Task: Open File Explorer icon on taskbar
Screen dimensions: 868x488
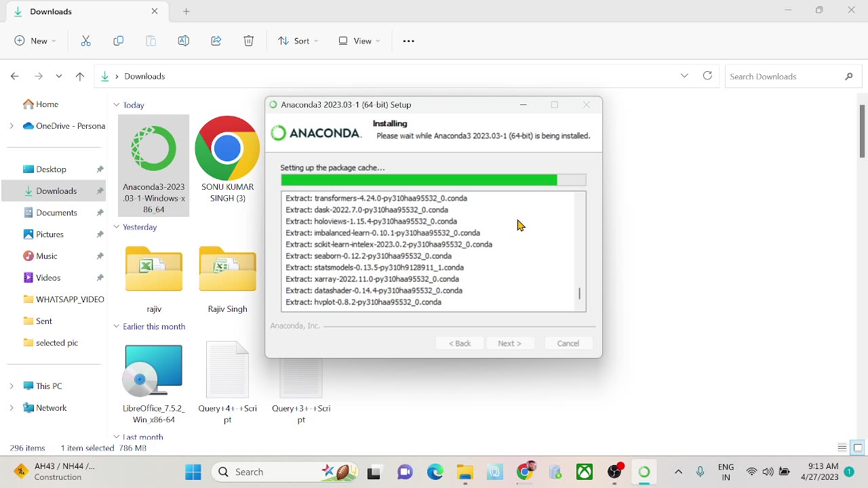Action: [465, 472]
